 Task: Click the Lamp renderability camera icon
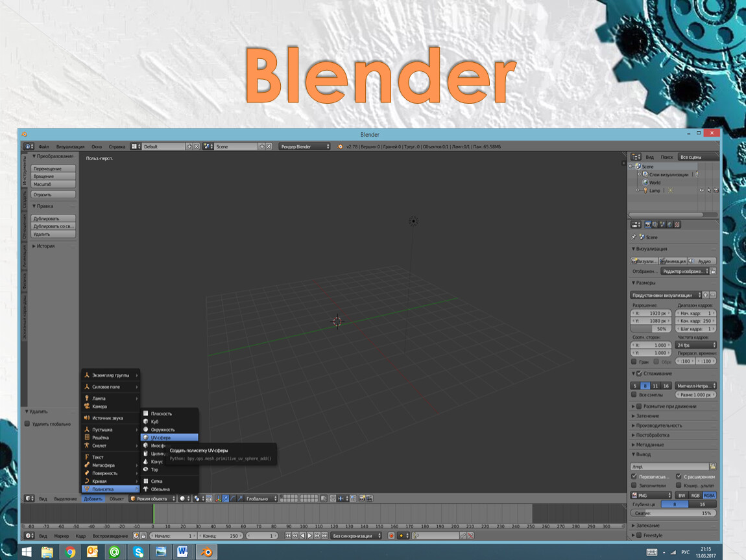click(x=716, y=190)
